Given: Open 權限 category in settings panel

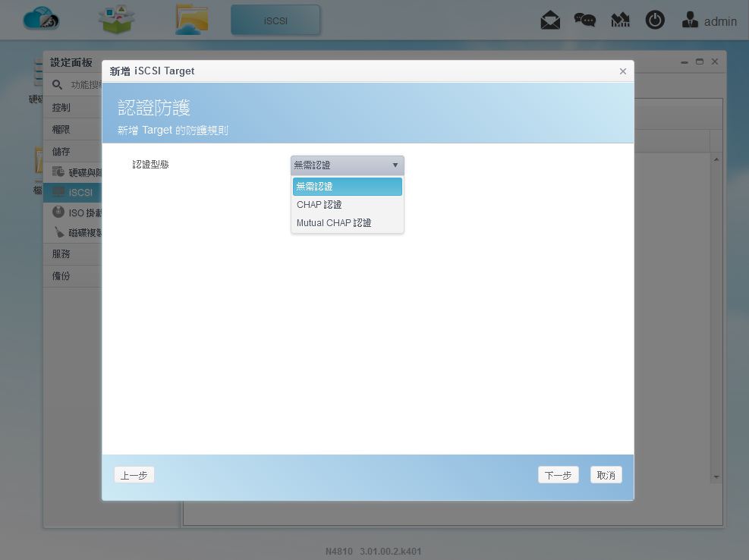Looking at the screenshot, I should point(73,130).
